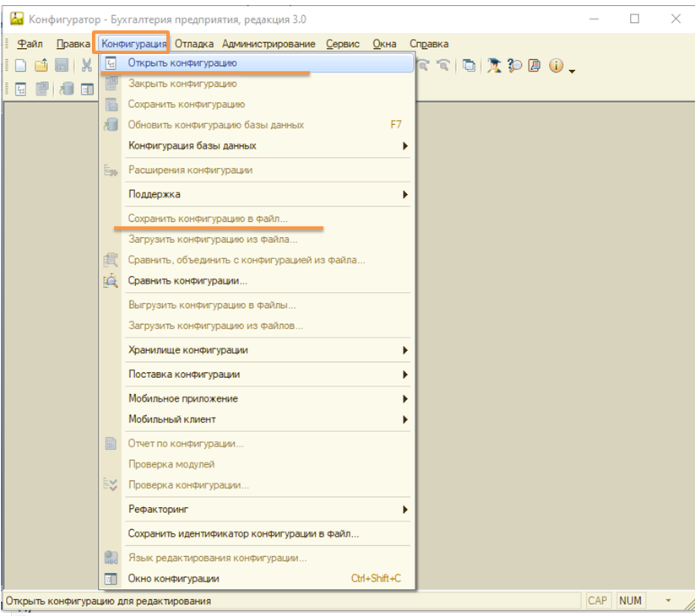Click Сохранить идентификатор конфигурации в файл...
The height and width of the screenshot is (616, 700).
(243, 533)
